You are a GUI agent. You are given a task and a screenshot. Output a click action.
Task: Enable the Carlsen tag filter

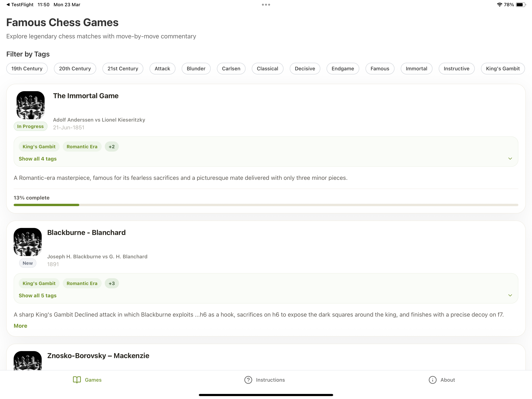[x=231, y=69]
